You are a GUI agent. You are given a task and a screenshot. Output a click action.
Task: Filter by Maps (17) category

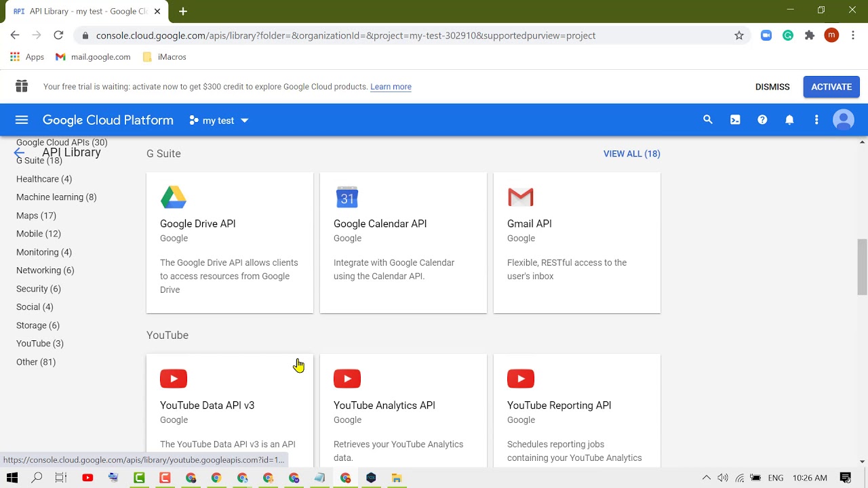coord(36,216)
